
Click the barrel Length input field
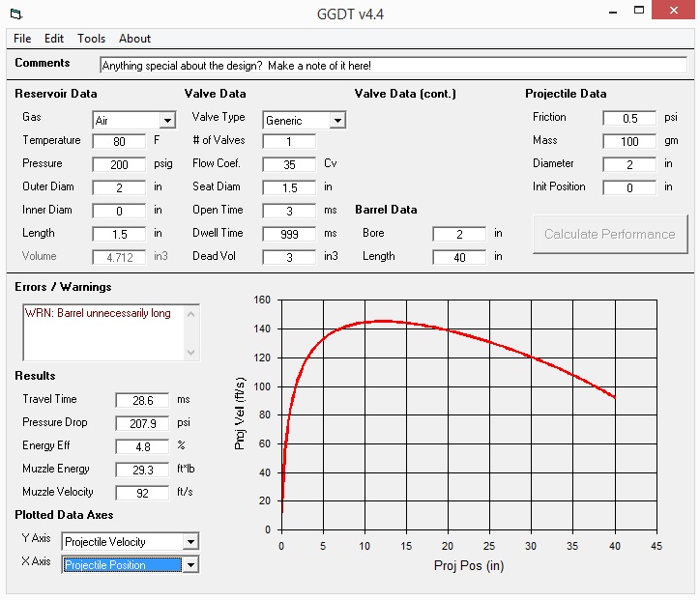pyautogui.click(x=459, y=257)
